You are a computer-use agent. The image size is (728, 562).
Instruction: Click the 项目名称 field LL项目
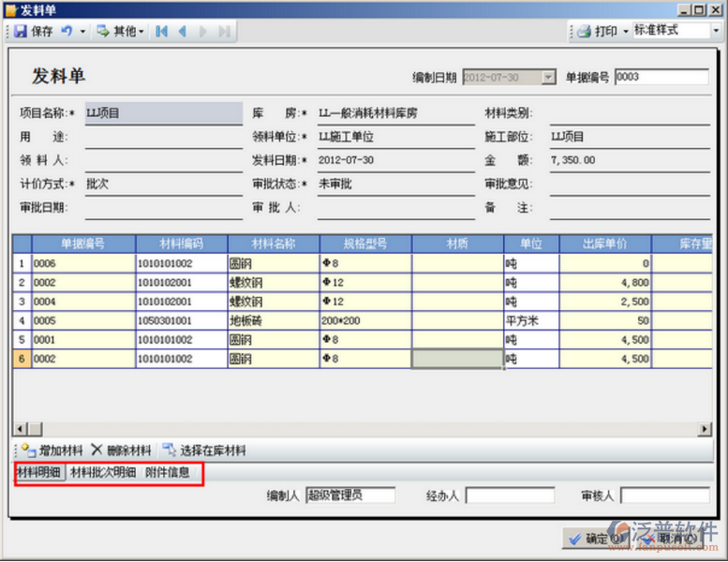pyautogui.click(x=164, y=113)
